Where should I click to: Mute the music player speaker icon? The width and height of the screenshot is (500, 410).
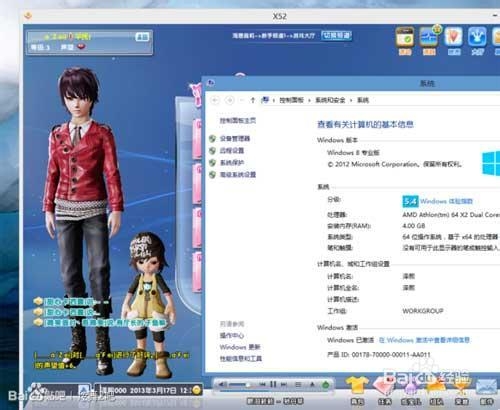[223, 384]
